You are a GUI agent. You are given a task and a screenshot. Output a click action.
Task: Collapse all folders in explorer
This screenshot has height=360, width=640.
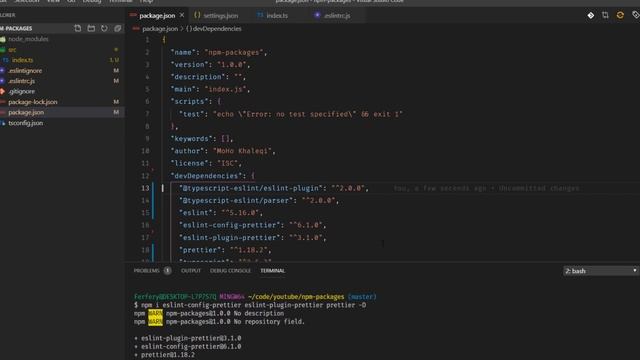[118, 28]
